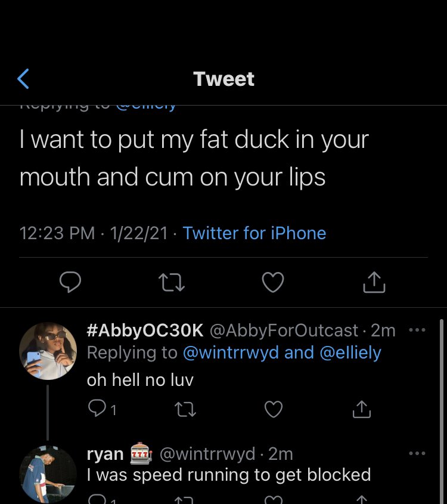The height and width of the screenshot is (504, 447).
Task: Retweet the 'oh hell no luv' reply
Action: 185,409
